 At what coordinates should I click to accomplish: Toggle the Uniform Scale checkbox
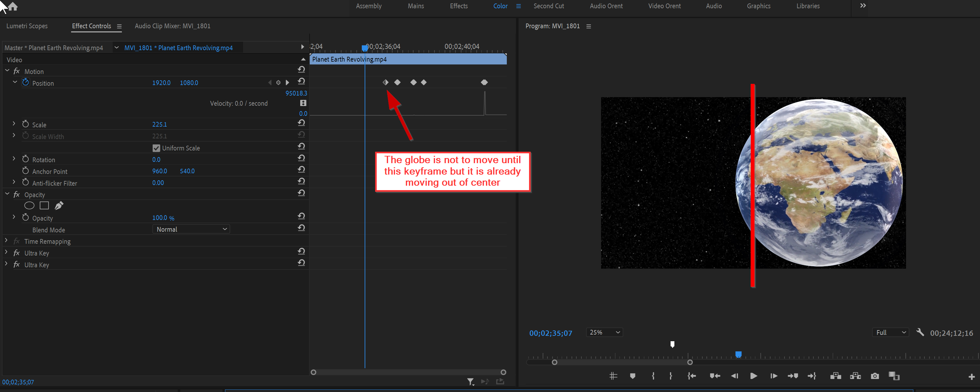tap(156, 148)
